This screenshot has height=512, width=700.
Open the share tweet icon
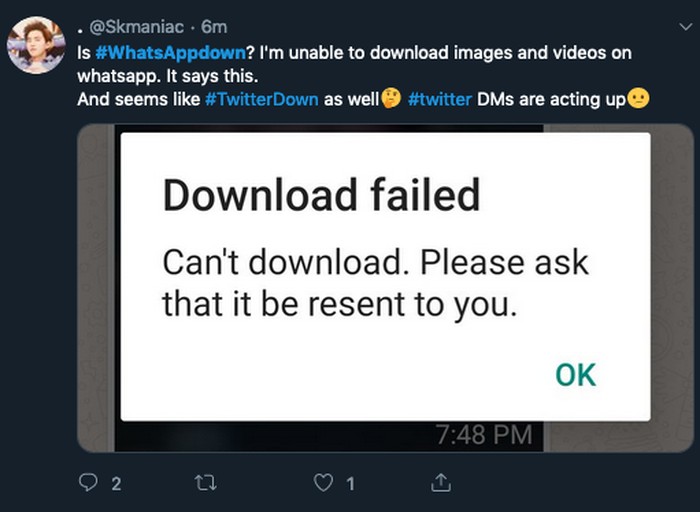(x=439, y=484)
